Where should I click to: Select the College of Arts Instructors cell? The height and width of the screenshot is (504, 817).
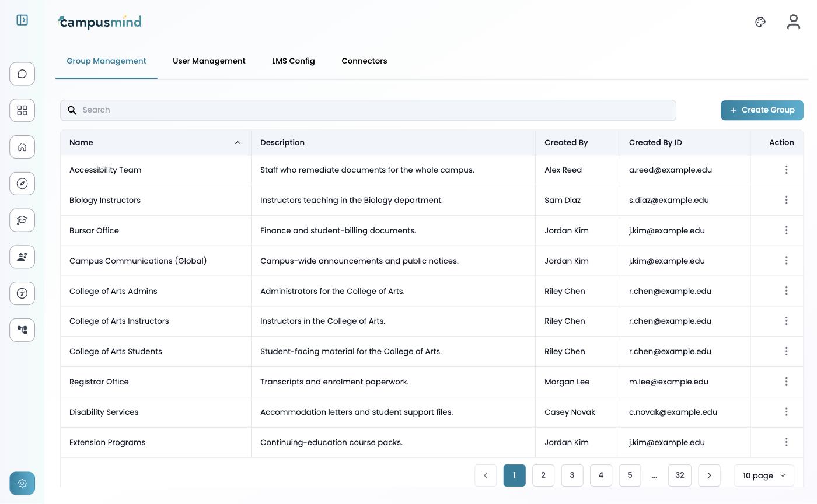[x=156, y=321]
